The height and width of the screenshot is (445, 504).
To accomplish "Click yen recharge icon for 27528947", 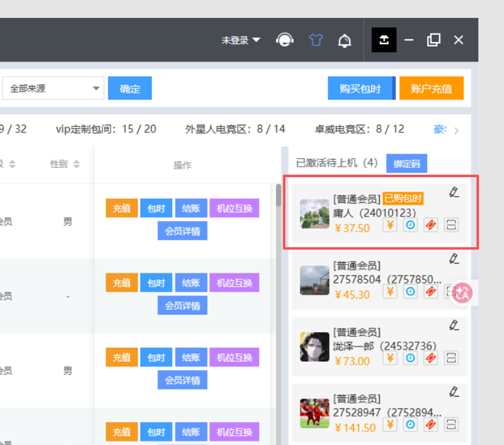I will pos(390,424).
